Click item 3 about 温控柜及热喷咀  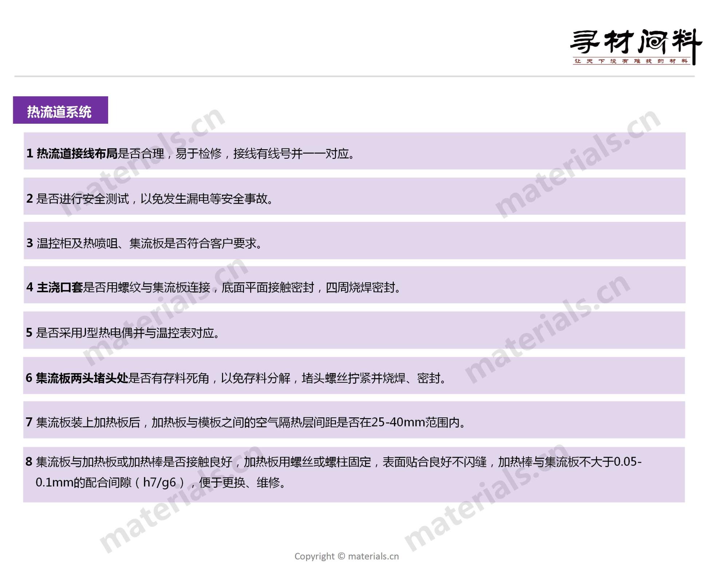point(149,243)
